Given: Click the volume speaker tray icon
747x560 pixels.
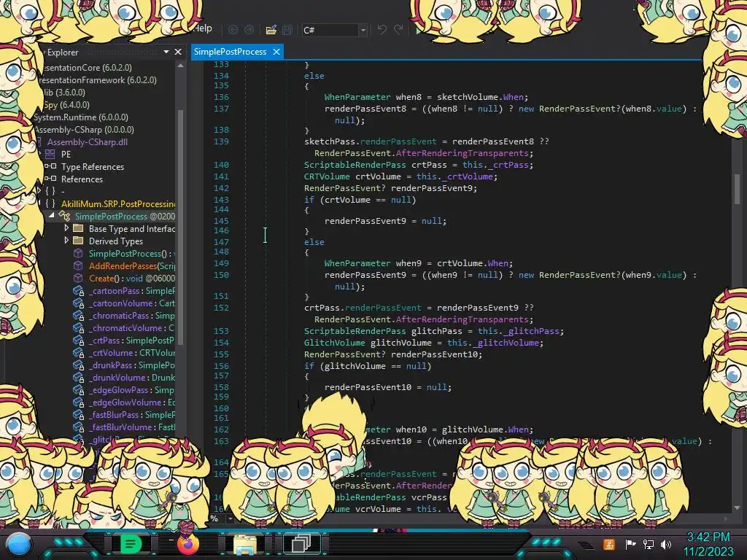Looking at the screenshot, I should (x=666, y=544).
